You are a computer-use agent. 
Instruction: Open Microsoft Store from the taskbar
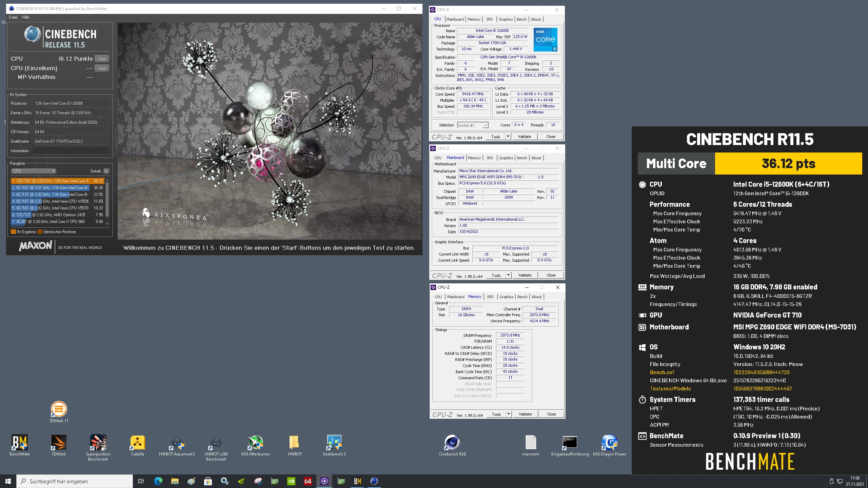pyautogui.click(x=208, y=481)
